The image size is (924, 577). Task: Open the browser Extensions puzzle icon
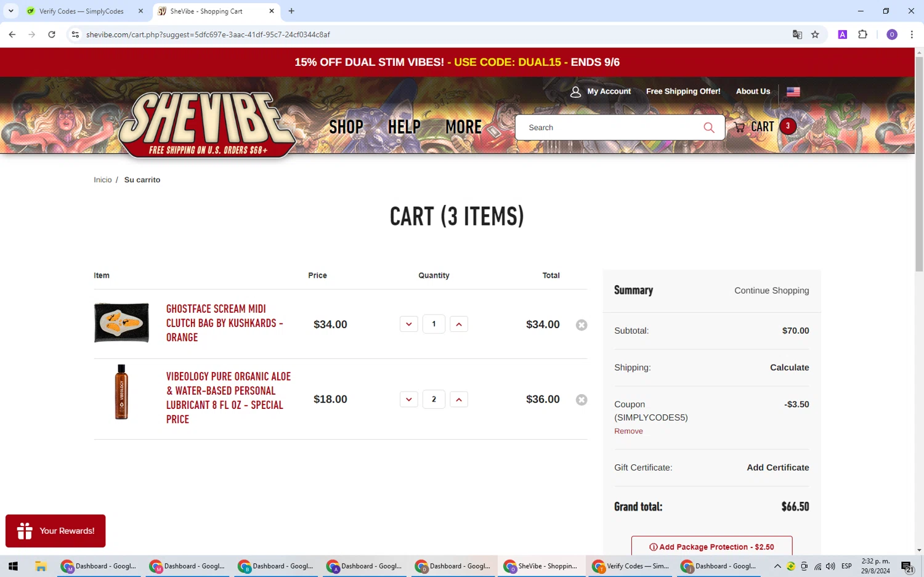tap(862, 34)
